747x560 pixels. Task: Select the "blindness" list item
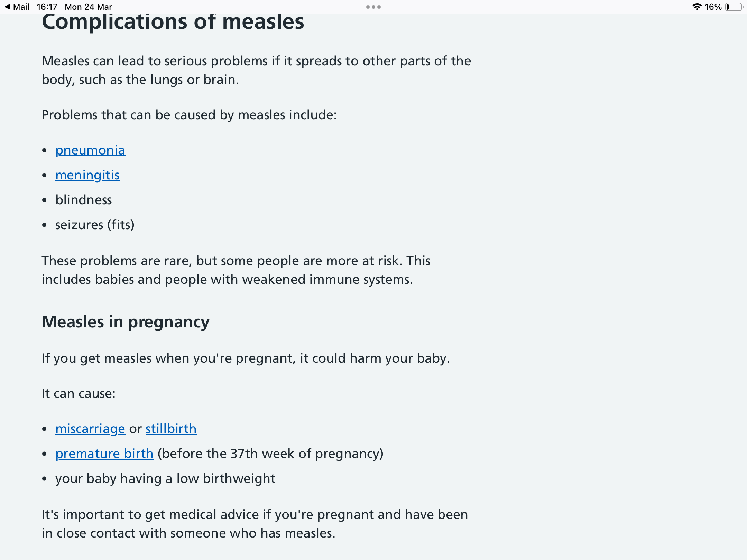[84, 200]
